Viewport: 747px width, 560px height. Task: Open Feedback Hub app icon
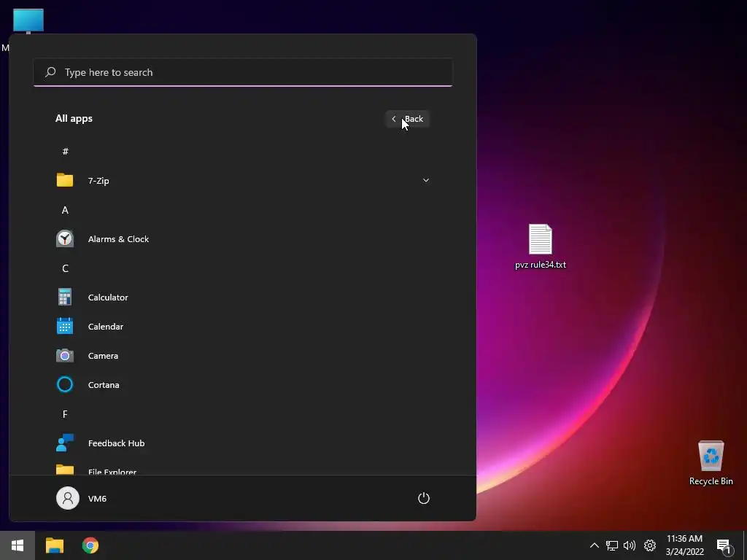65,443
